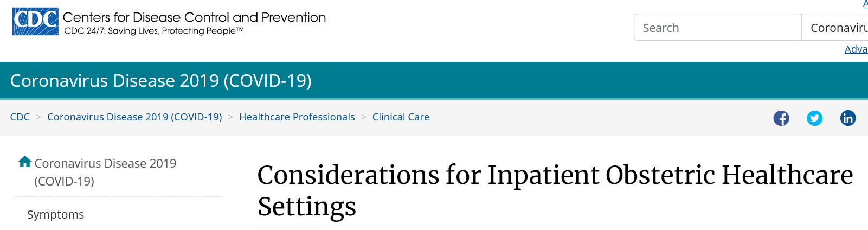Share this page on Facebook

[781, 118]
